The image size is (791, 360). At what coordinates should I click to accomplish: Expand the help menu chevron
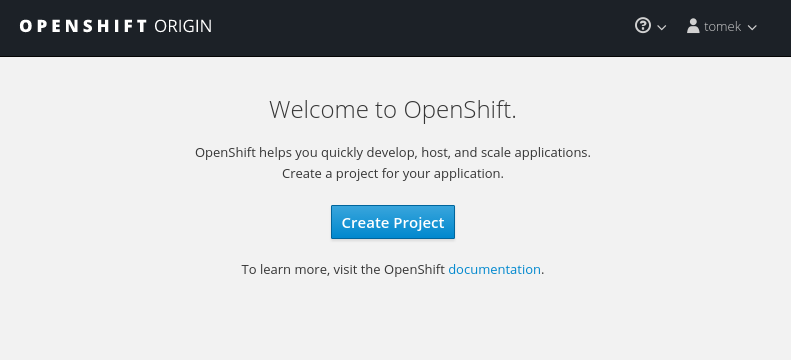click(x=662, y=27)
